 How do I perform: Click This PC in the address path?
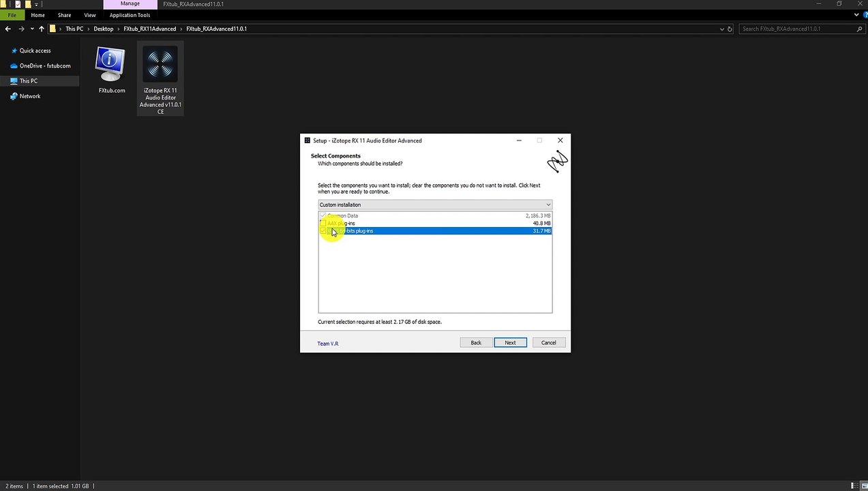74,29
